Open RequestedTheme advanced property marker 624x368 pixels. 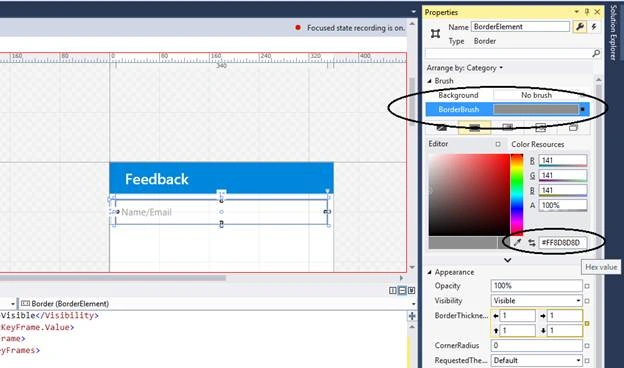587,360
